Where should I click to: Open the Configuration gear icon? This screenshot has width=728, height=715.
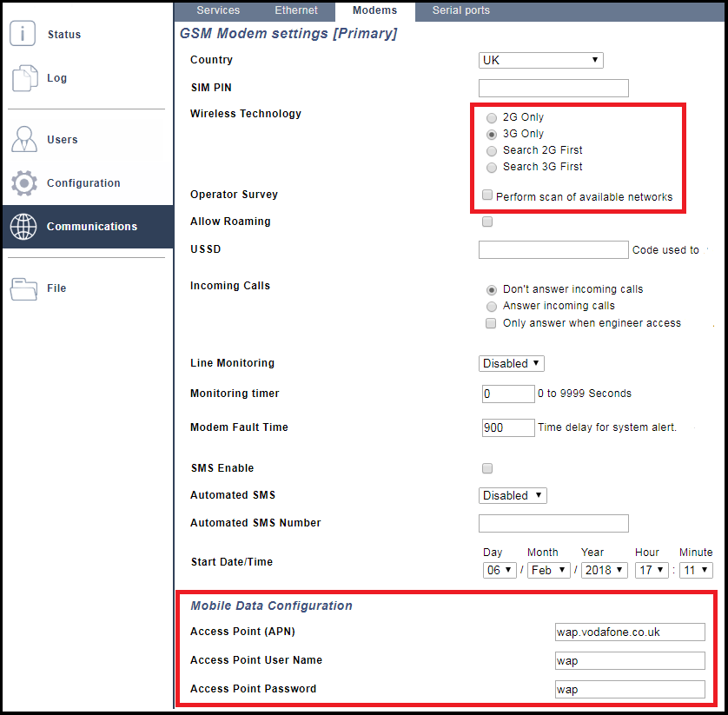[x=24, y=182]
